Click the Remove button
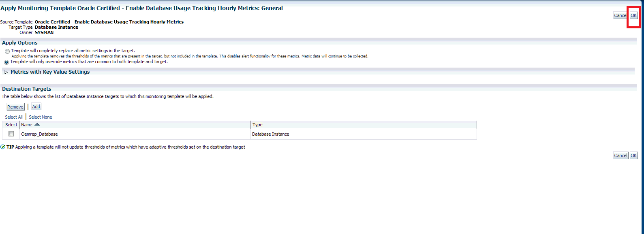The image size is (644, 234). pos(15,107)
